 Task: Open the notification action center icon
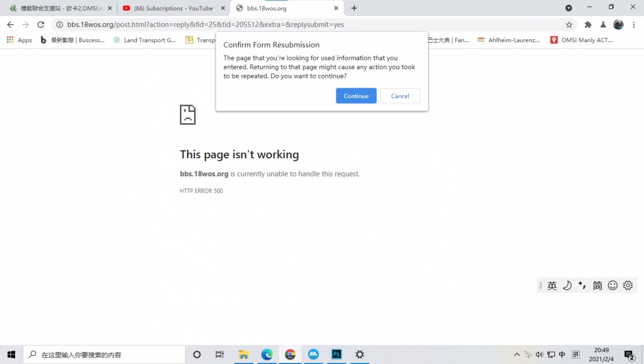coord(629,355)
